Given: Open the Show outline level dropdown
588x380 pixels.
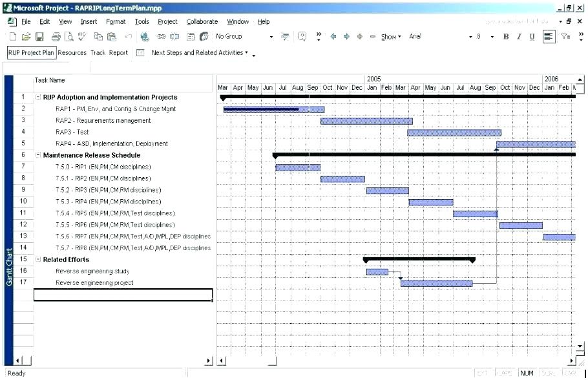Looking at the screenshot, I should tap(391, 37).
